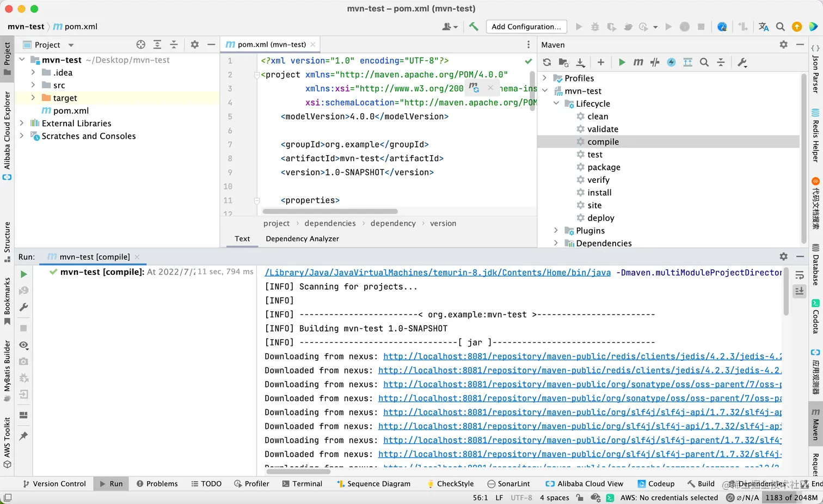Click the eye Show options icon in Run

tap(23, 345)
